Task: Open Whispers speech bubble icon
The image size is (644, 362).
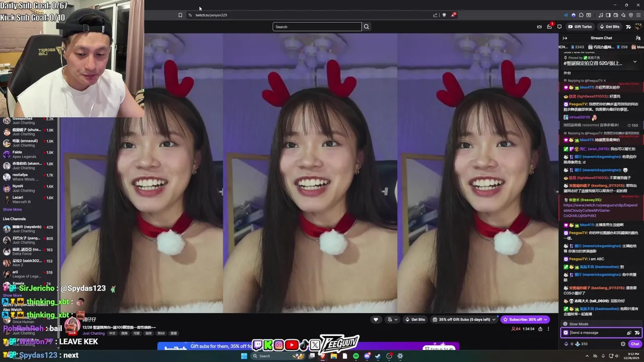Action: coord(559,27)
